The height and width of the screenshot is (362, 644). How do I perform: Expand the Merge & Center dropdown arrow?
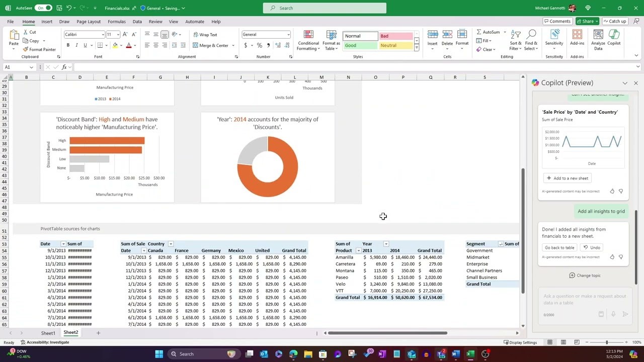pos(233,45)
